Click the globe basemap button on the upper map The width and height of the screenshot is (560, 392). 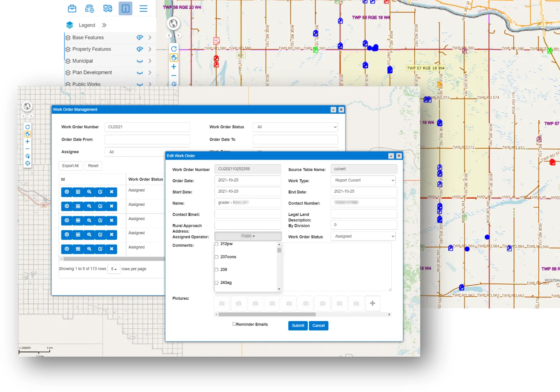tap(173, 23)
